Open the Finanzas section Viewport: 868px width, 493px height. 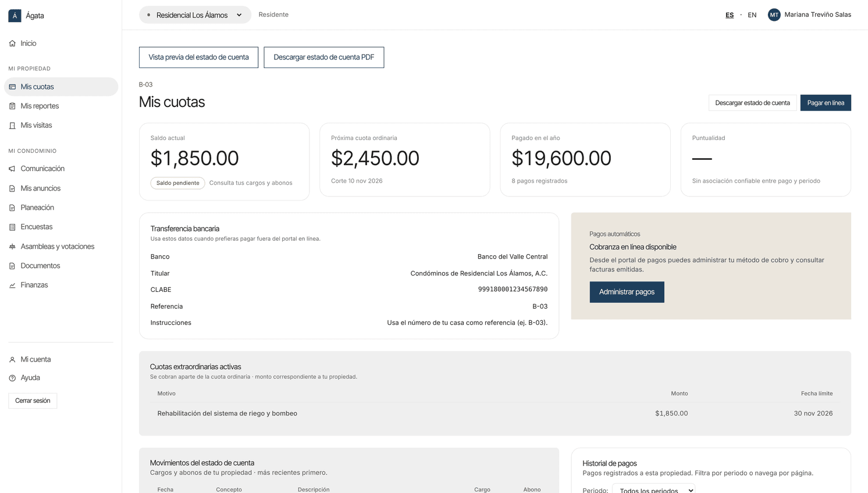click(x=61, y=285)
